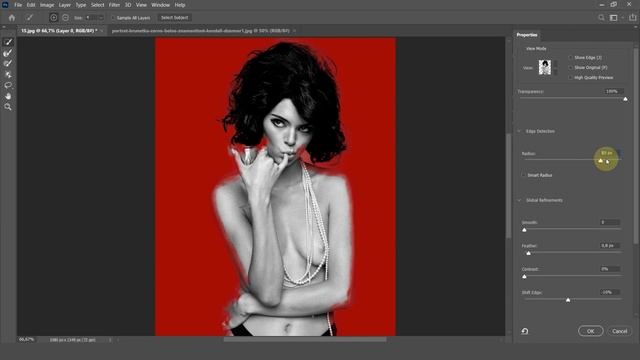Image resolution: width=640 pixels, height=360 pixels.
Task: Select the Object Selection tool
Action: (x=8, y=75)
